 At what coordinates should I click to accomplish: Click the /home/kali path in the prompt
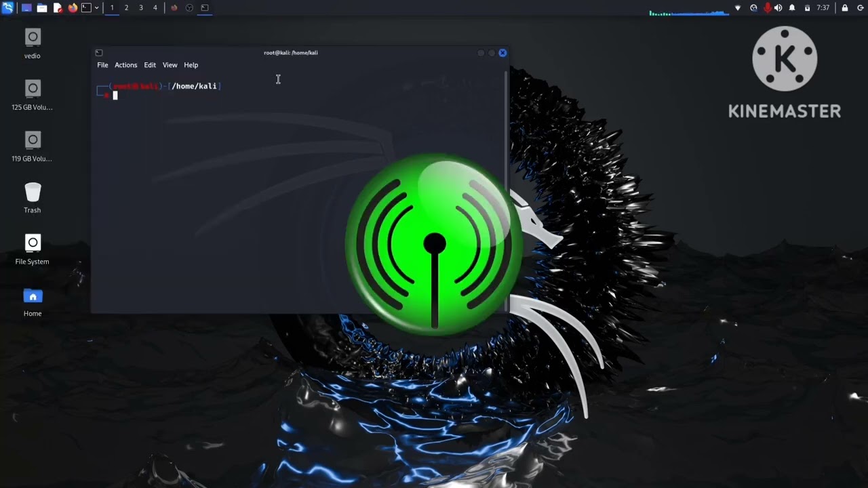195,86
